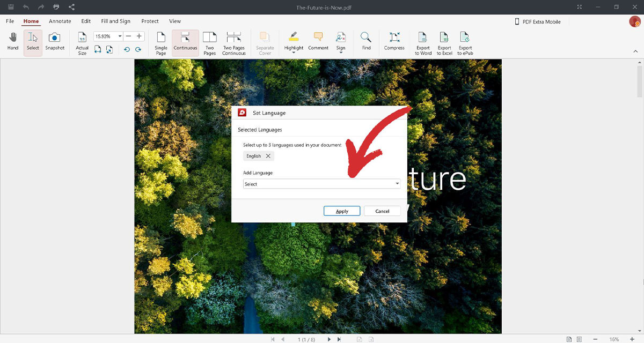The height and width of the screenshot is (343, 644).
Task: Open the File menu
Action: 10,21
